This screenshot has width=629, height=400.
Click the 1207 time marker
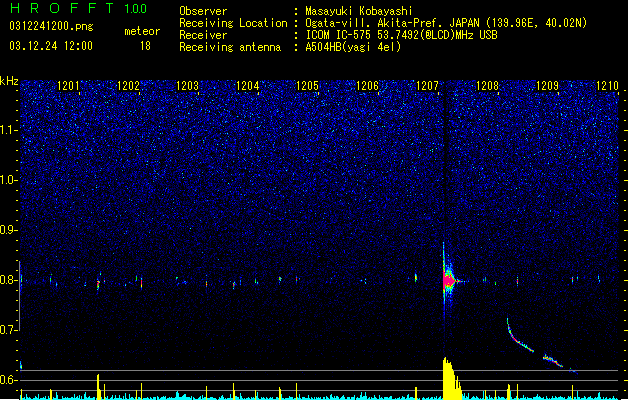(427, 86)
